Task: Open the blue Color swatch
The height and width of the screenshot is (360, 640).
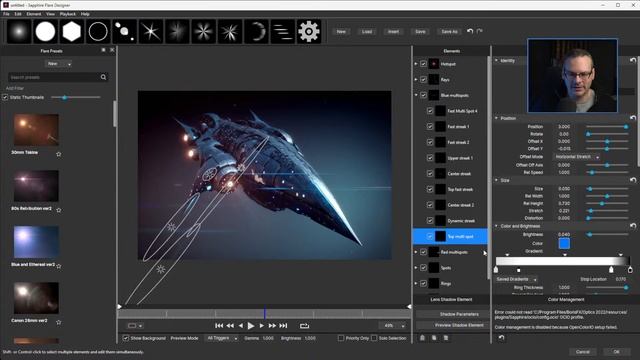Action: [564, 244]
